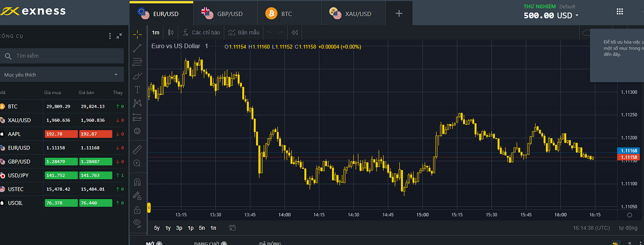Select the brush drawing tool

[137, 76]
